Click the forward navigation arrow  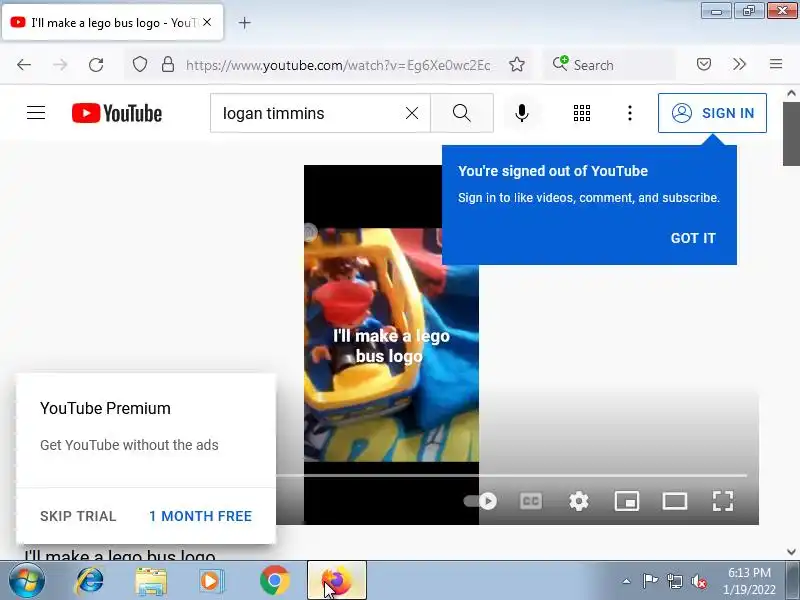pyautogui.click(x=60, y=65)
